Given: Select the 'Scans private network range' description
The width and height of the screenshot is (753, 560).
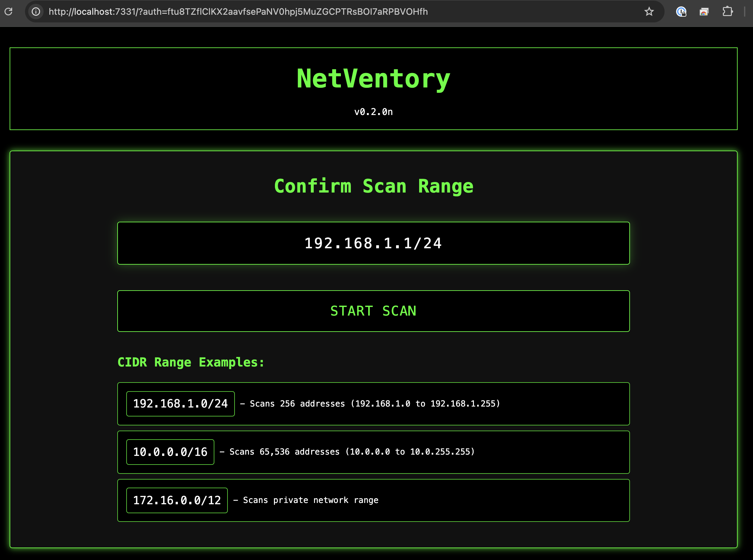Looking at the screenshot, I should 306,500.
